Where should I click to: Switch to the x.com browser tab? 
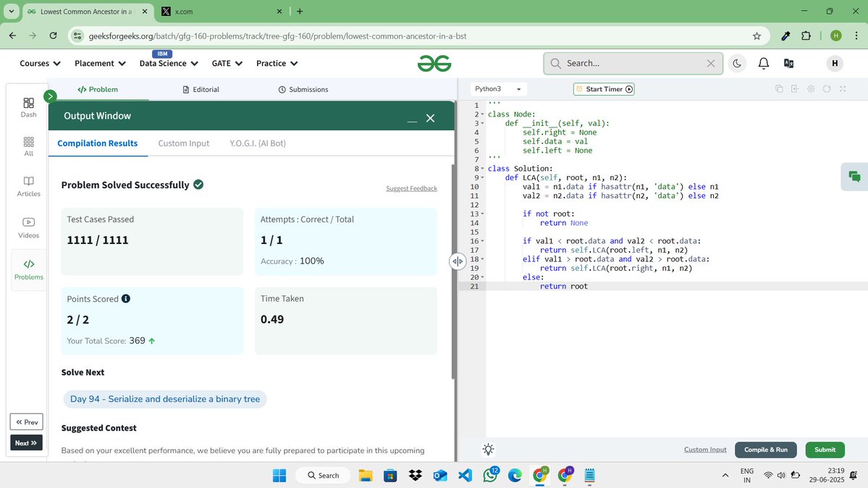click(222, 11)
